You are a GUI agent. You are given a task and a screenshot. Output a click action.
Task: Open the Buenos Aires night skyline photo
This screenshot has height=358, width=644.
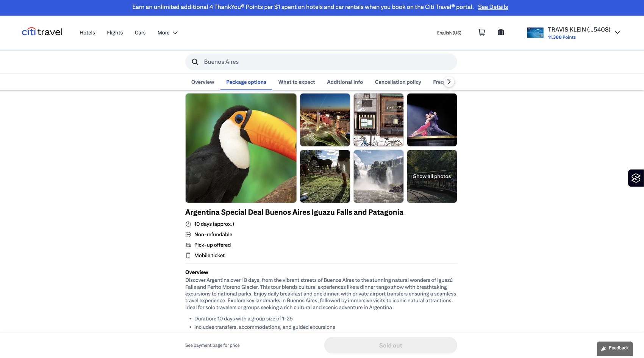point(325,120)
